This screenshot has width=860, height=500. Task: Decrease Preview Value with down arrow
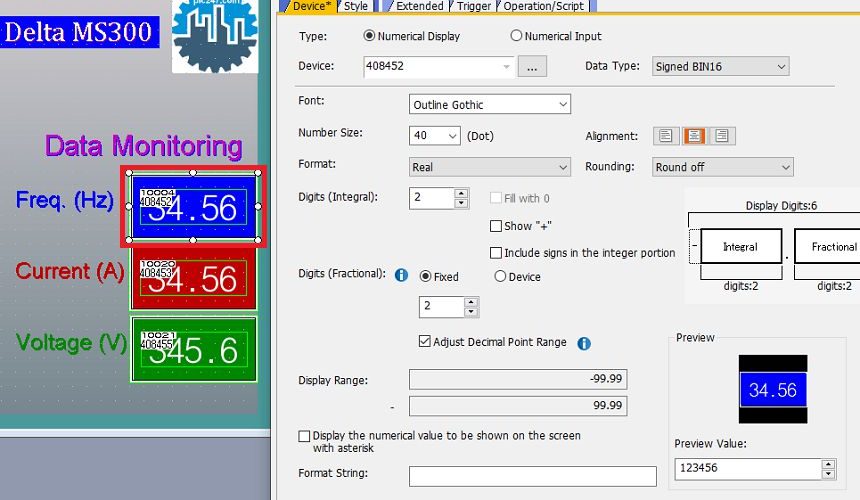tap(829, 474)
